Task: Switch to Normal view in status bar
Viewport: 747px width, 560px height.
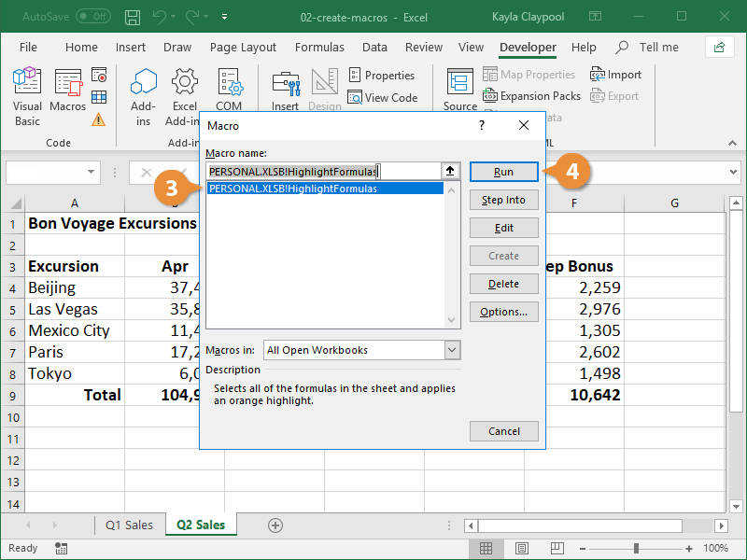Action: [486, 548]
